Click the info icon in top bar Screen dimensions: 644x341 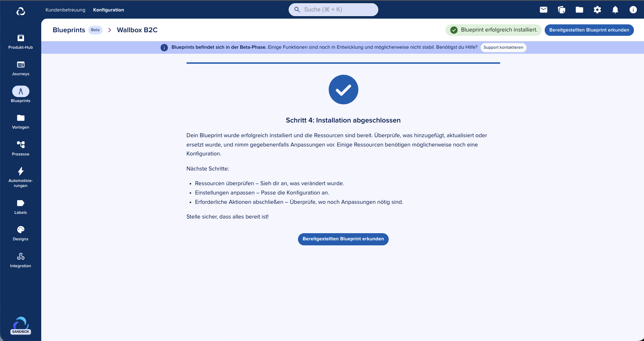pyautogui.click(x=633, y=10)
